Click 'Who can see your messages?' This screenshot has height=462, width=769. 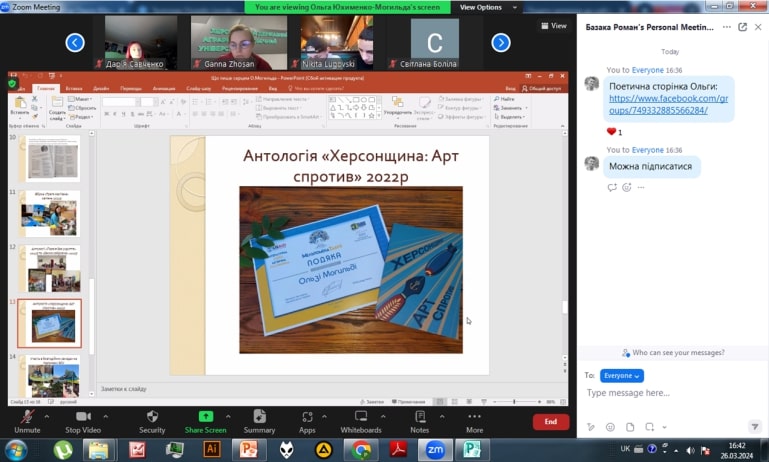pos(673,353)
